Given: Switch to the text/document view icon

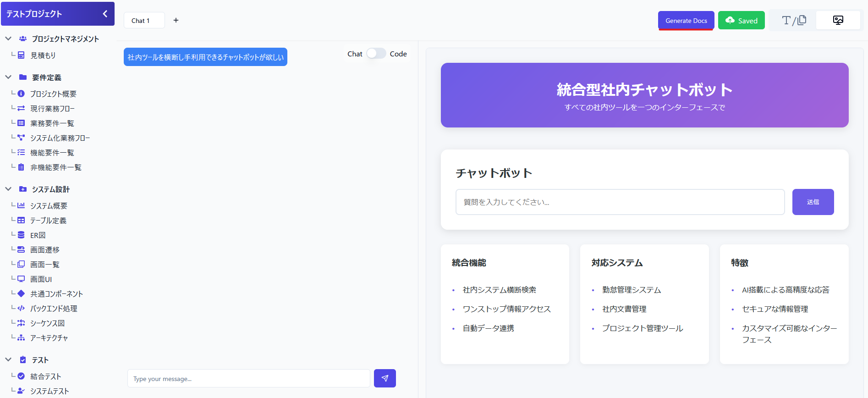Looking at the screenshot, I should [793, 20].
